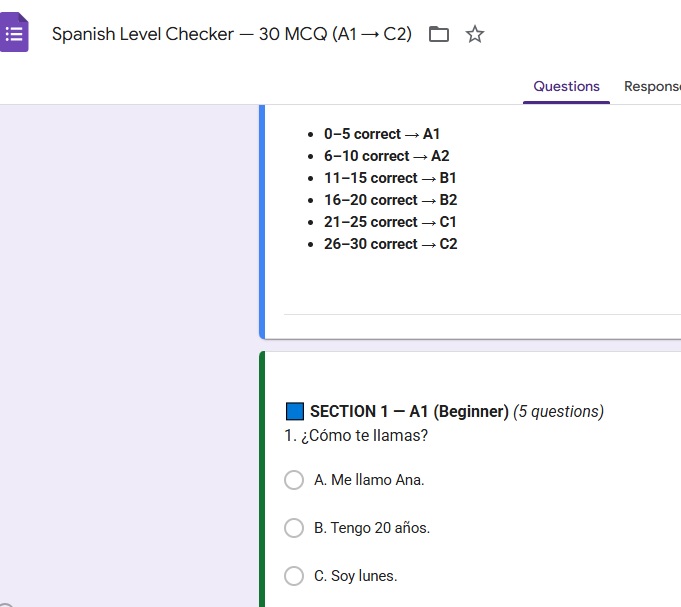The width and height of the screenshot is (681, 607).
Task: Select radio button for 'B. Tengo 20 años.'
Action: point(294,528)
